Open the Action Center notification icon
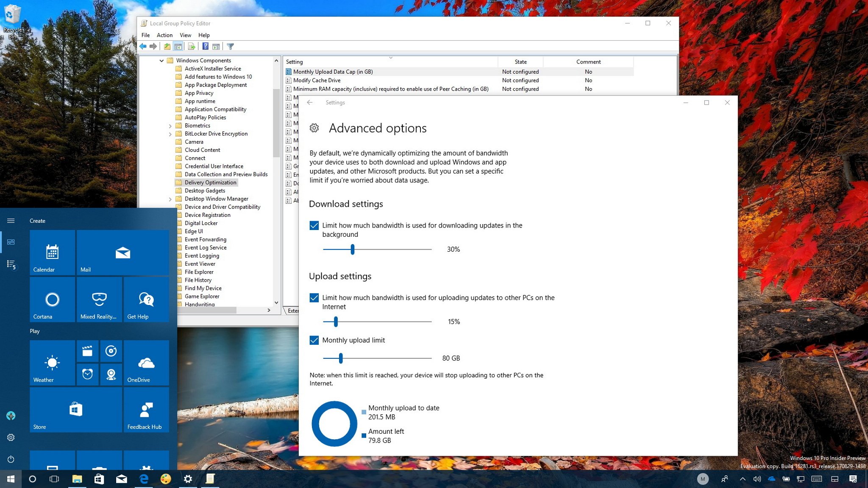This screenshot has height=488, width=868. click(853, 479)
